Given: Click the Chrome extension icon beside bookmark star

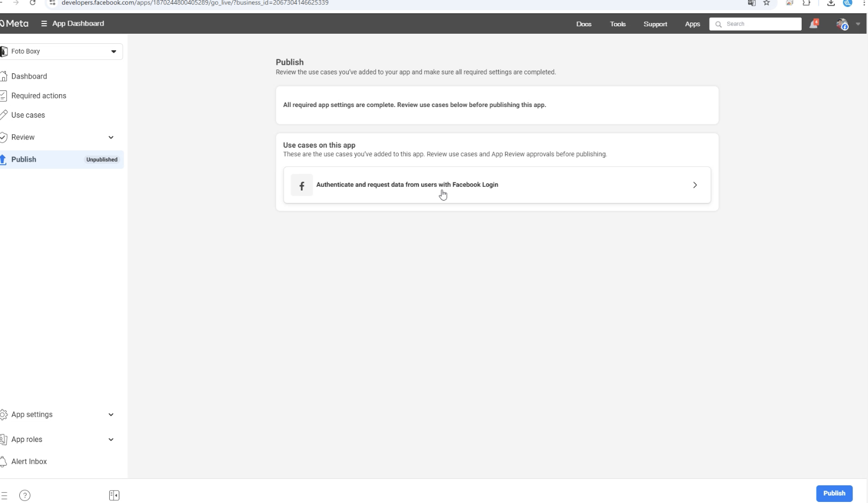Looking at the screenshot, I should click(x=789, y=3).
